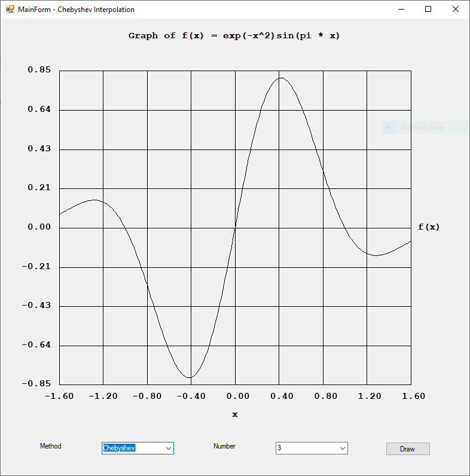
Task: Click the Number label
Action: [x=224, y=446]
